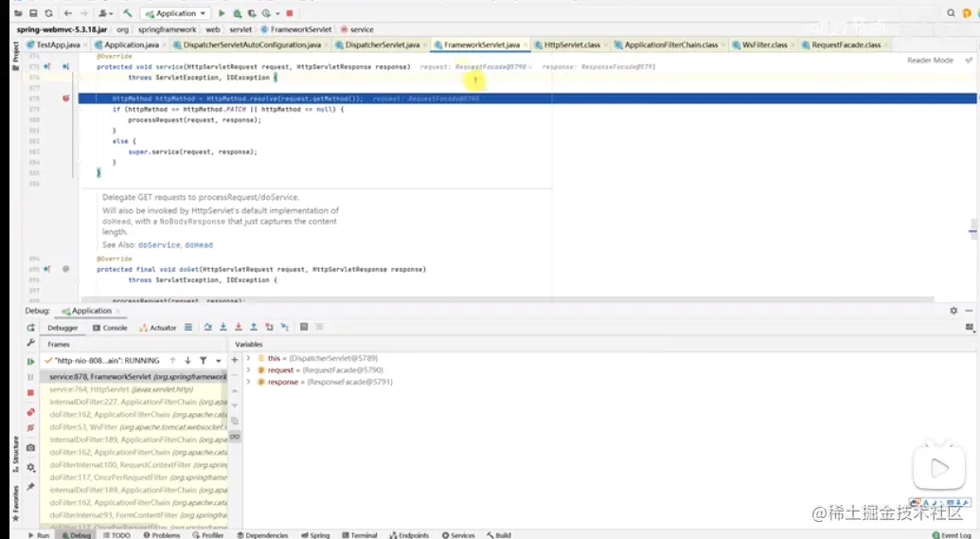Screen dimensions: 980x539
Task: Click the pin tab icon in Debug sidebar
Action: (30, 486)
